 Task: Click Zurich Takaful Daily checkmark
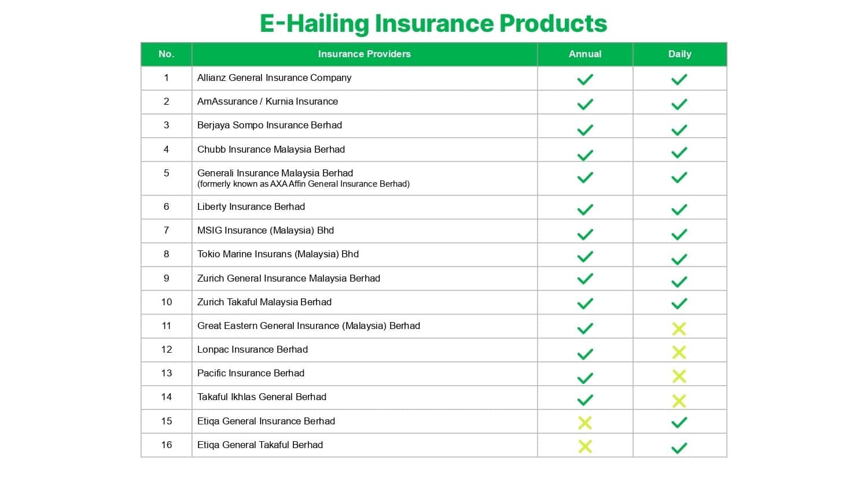(x=679, y=304)
